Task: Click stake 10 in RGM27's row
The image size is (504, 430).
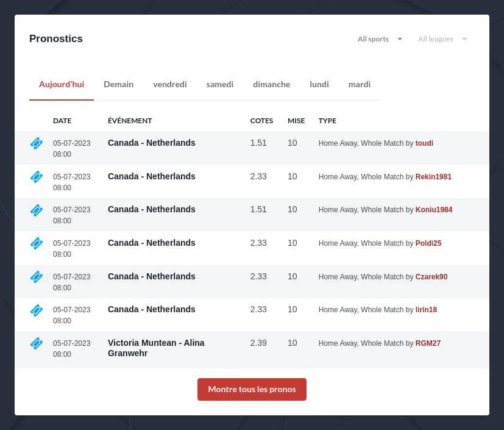Action: pos(292,343)
